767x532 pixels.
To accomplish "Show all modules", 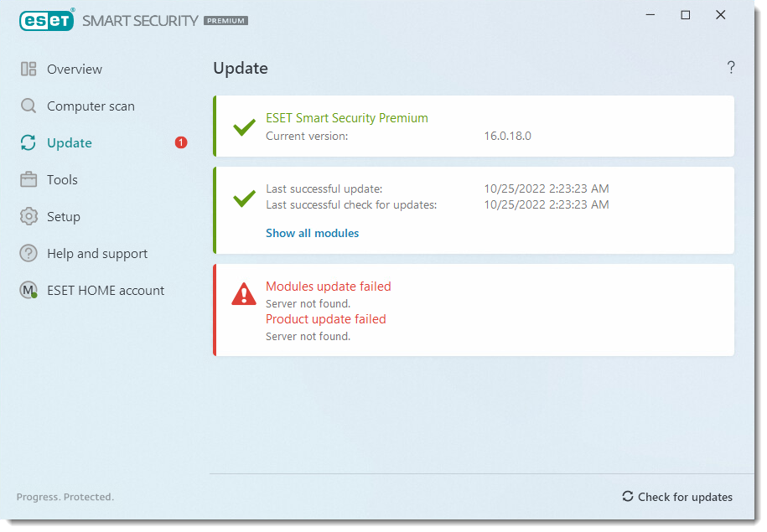I will (x=312, y=233).
